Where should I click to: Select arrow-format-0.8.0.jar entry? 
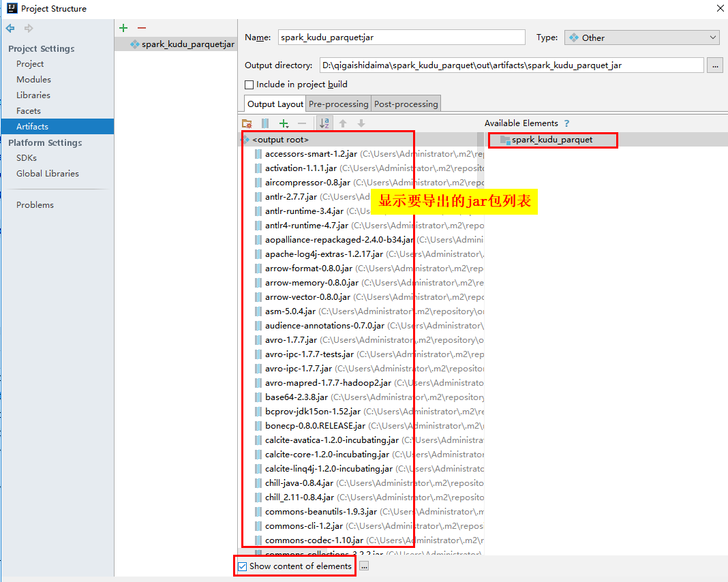pyautogui.click(x=309, y=269)
